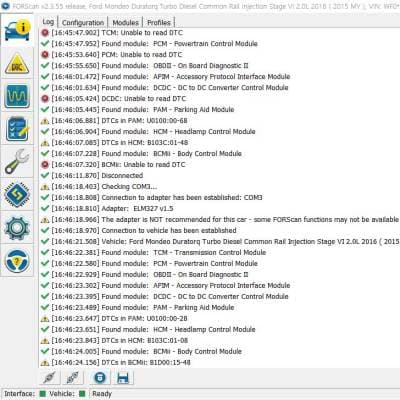Select the 'TCM: Unable to read DTC' entry
Image resolution: width=400 pixels, height=400 pixels.
tap(112, 33)
